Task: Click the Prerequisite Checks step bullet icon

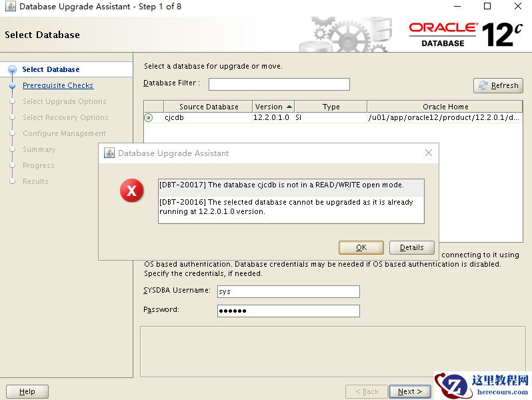Action: click(x=12, y=85)
